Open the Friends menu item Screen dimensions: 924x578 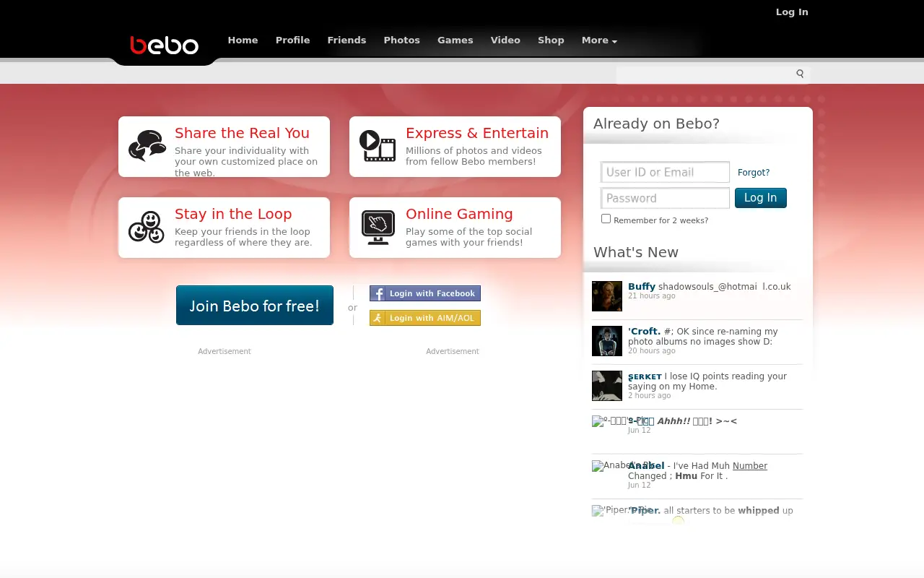pos(346,40)
